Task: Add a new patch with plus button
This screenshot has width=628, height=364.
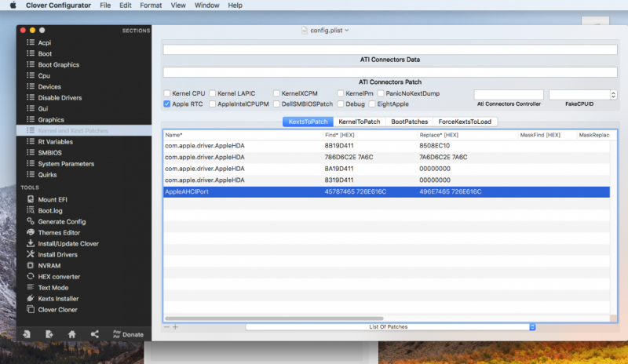Action: pyautogui.click(x=175, y=327)
